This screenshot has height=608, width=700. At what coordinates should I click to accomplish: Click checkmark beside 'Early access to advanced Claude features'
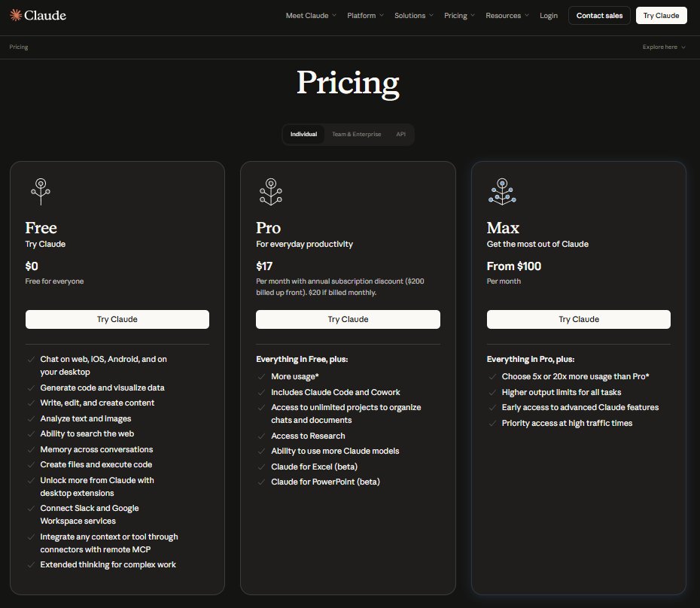click(x=492, y=408)
